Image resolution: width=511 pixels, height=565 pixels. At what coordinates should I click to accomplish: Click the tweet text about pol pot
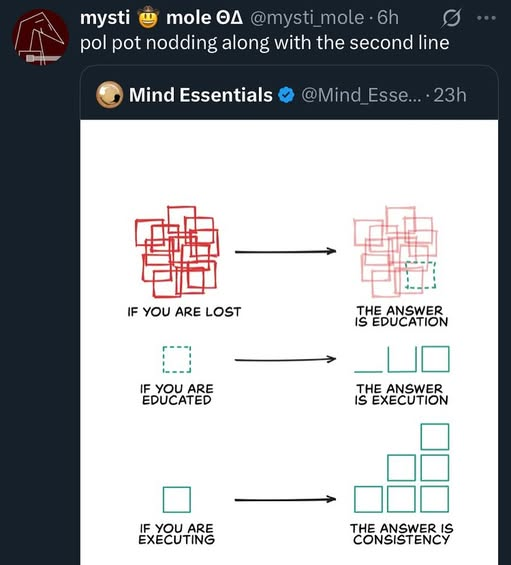tap(265, 43)
